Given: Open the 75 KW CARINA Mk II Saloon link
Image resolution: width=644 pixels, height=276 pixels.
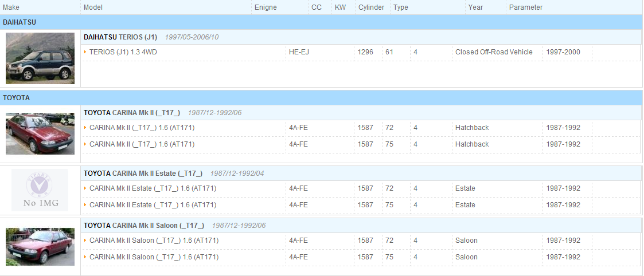Looking at the screenshot, I should pos(154,257).
